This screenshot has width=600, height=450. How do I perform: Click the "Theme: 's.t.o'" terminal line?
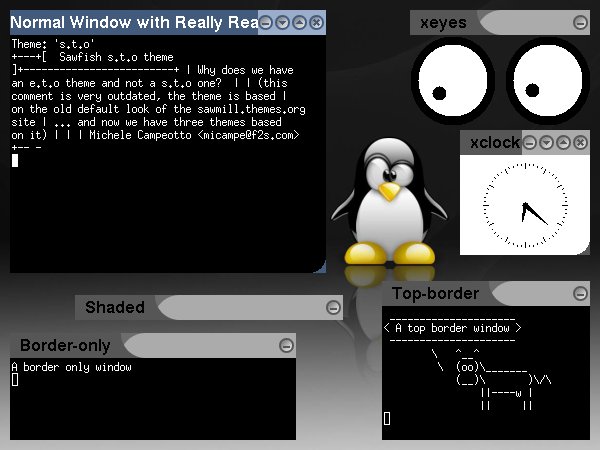[53, 44]
